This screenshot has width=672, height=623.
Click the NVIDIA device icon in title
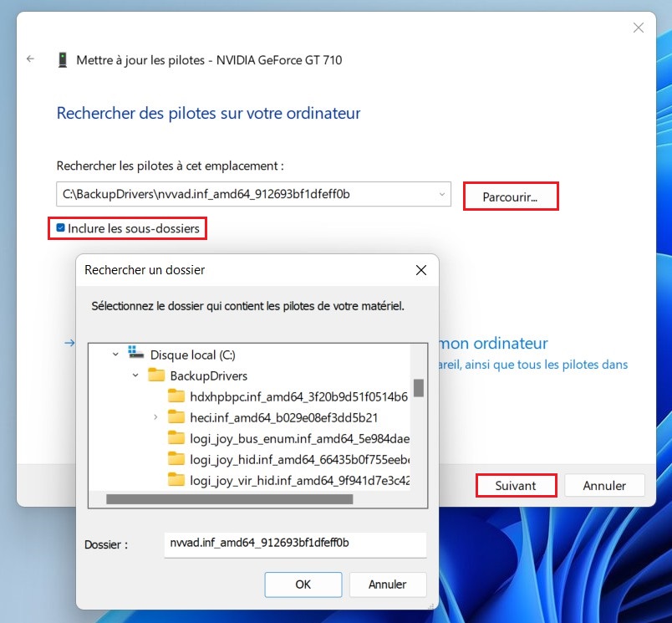(63, 60)
